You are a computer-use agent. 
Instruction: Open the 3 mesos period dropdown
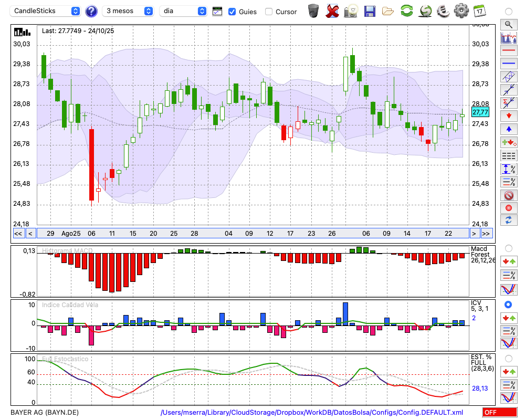coord(129,11)
